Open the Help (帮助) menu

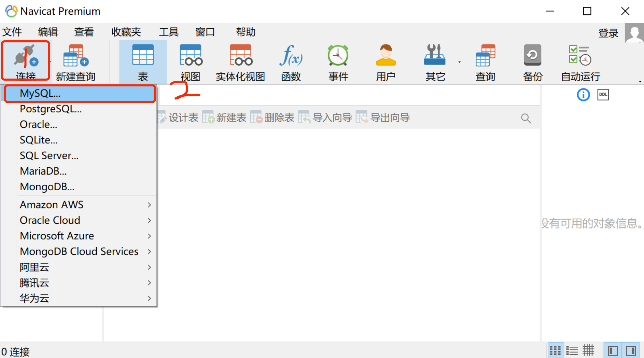click(x=246, y=32)
